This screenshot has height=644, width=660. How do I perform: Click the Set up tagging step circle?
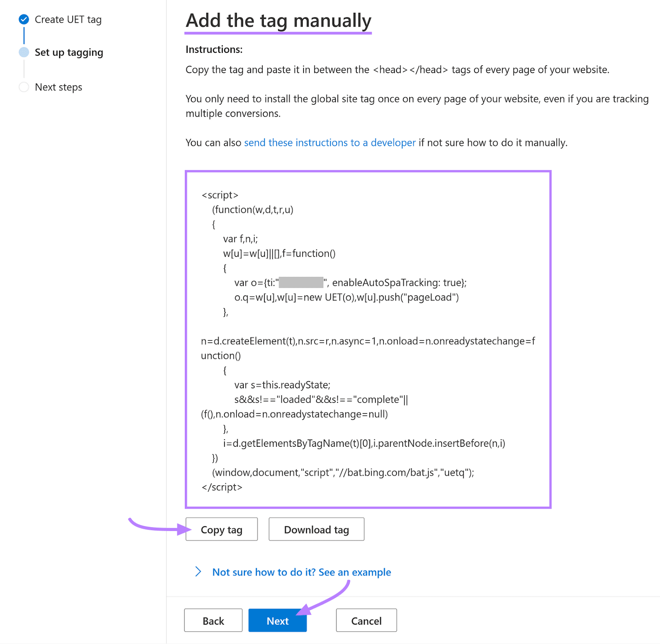pos(24,52)
